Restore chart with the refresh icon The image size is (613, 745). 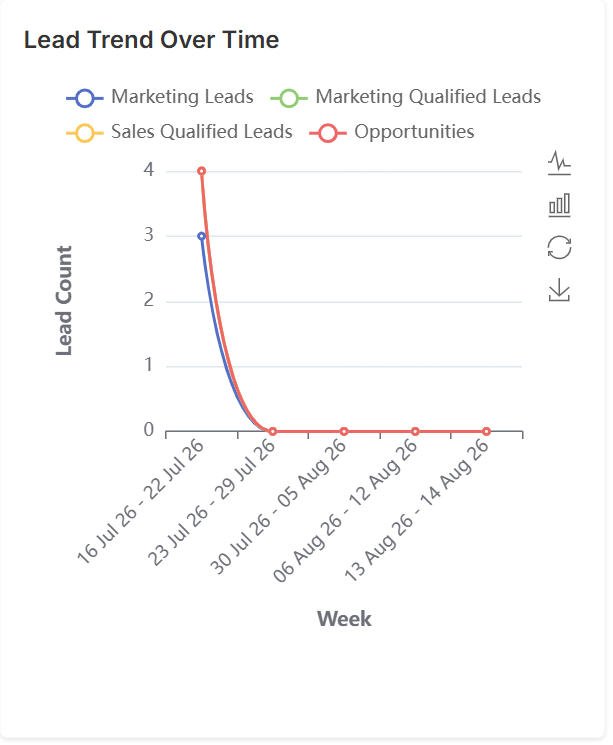tap(559, 248)
